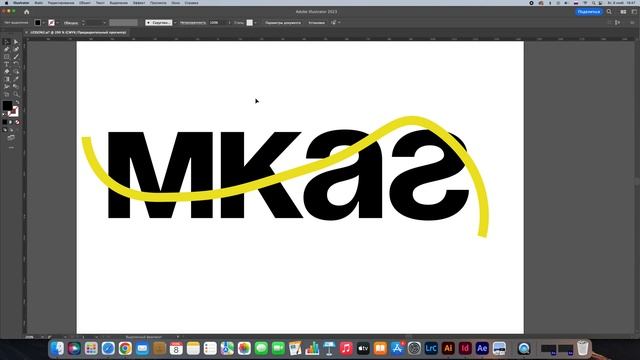The width and height of the screenshot is (640, 360).
Task: Set paint mode to Gradient
Action: (11, 122)
